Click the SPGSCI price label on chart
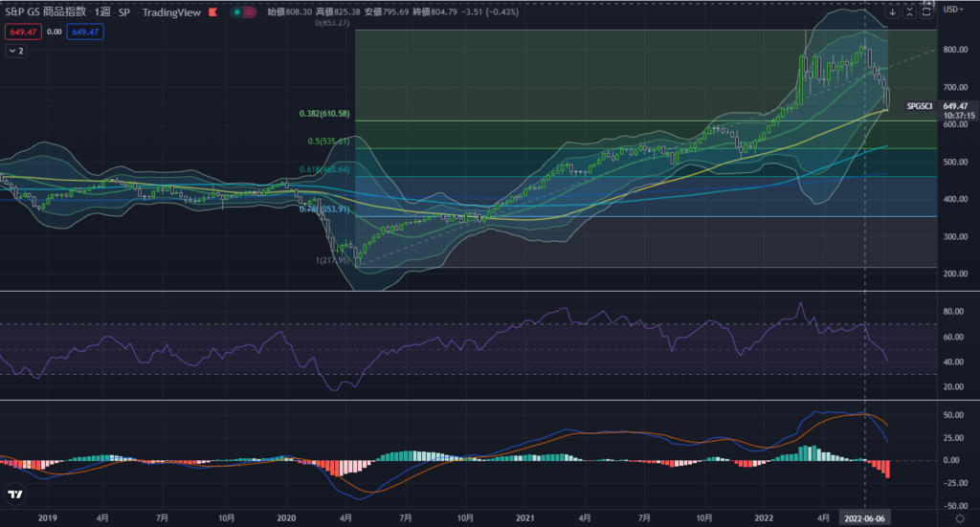Screen dimensions: 980x527 coord(921,106)
